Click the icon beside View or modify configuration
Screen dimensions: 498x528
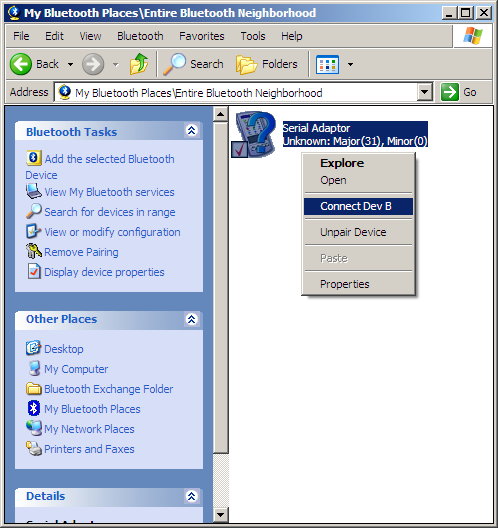[34, 231]
